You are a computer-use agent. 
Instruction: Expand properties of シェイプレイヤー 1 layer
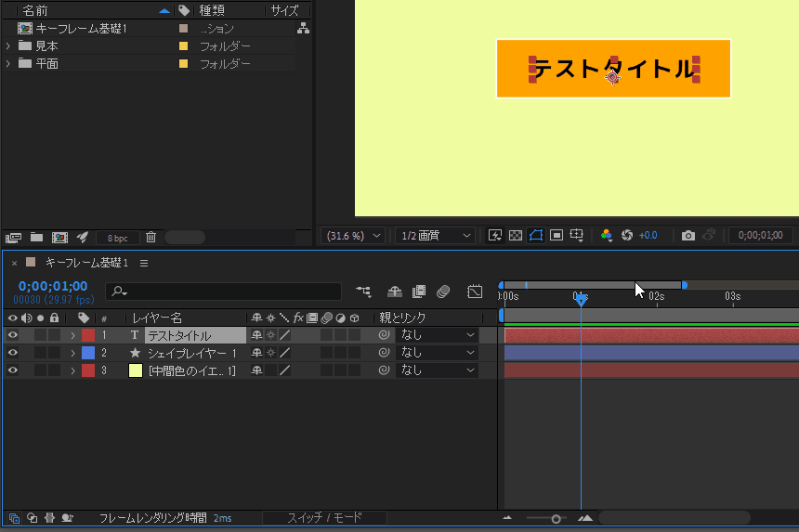tap(72, 353)
